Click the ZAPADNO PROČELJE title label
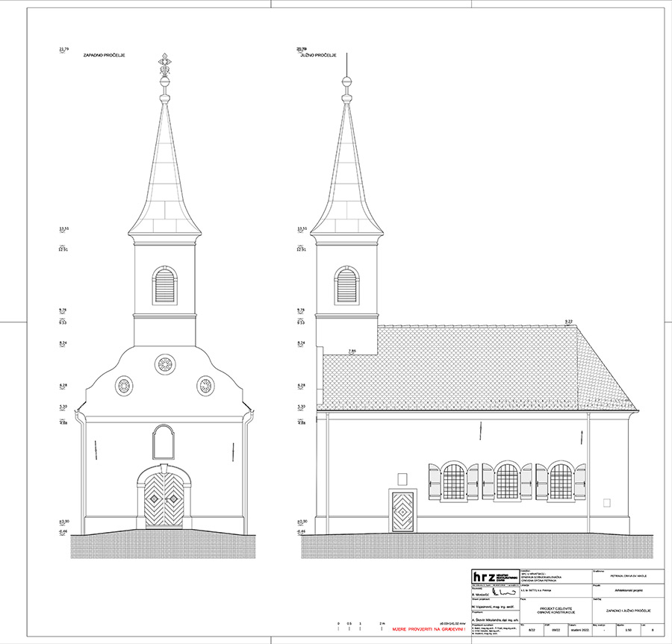This screenshot has width=672, height=644. (104, 55)
